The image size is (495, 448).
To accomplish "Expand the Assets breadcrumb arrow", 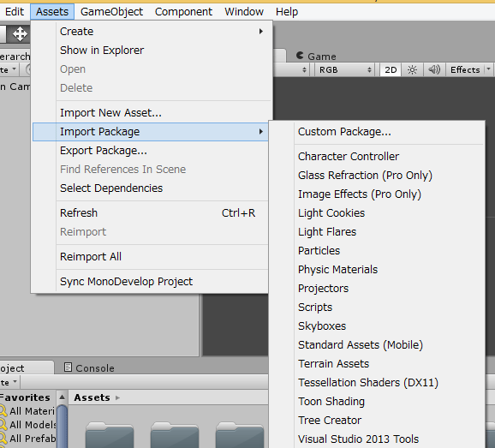I will [117, 397].
